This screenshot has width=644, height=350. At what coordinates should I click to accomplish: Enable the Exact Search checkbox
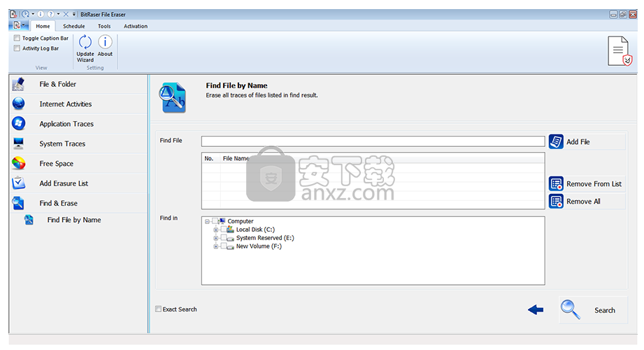pos(158,309)
